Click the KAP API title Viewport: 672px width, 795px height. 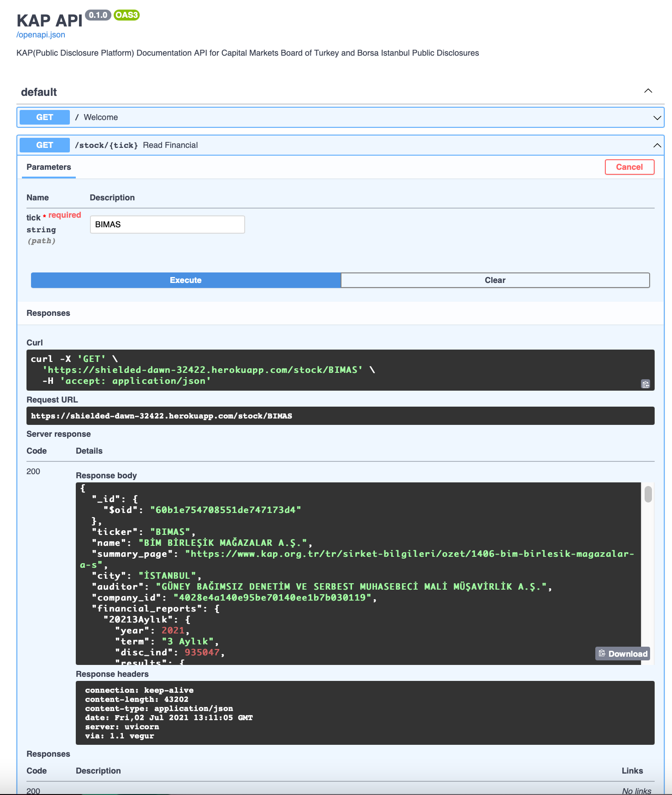[x=49, y=21]
